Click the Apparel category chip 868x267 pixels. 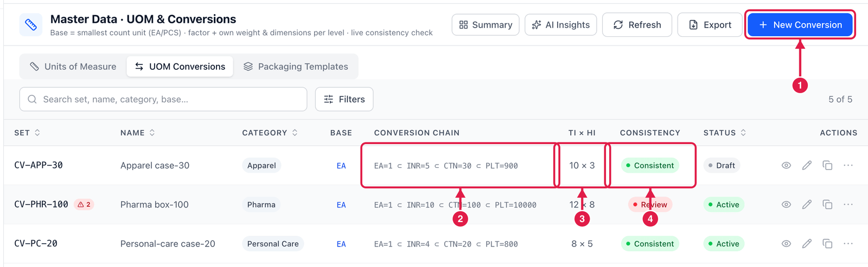[261, 166]
